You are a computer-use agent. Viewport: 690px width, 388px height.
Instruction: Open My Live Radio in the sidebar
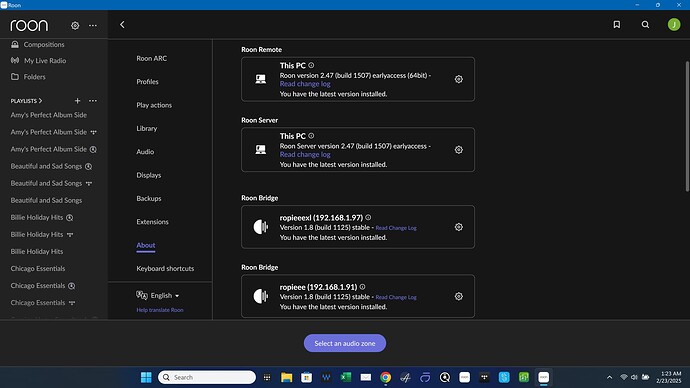pyautogui.click(x=45, y=60)
